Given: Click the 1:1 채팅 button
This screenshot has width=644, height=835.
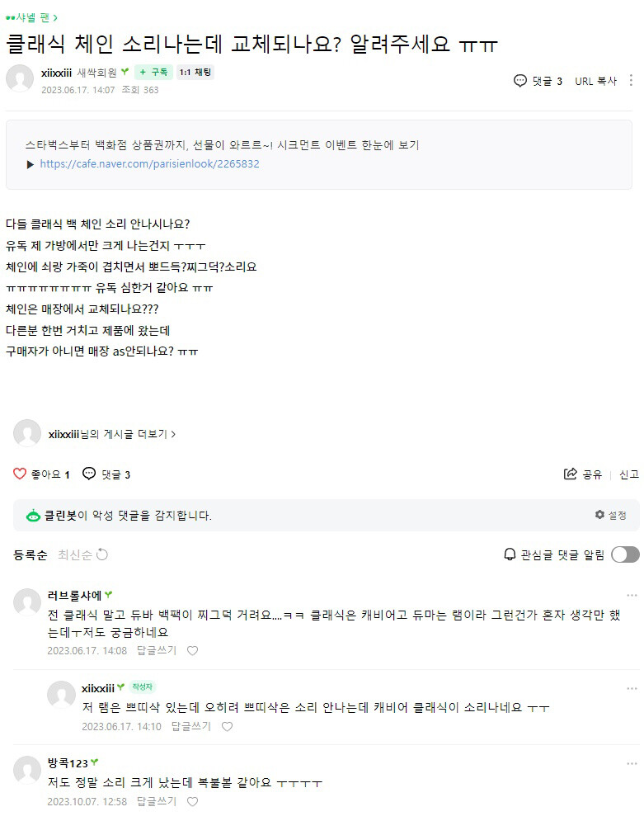Looking at the screenshot, I should (195, 72).
